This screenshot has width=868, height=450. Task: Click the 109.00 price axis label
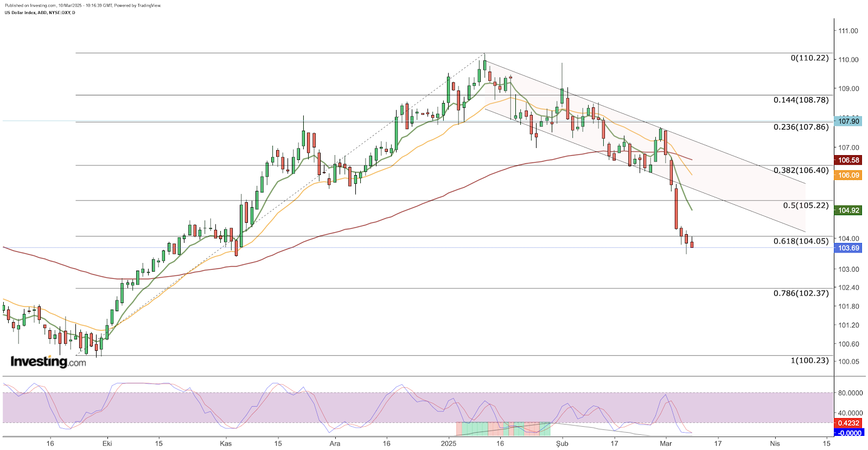[848, 88]
